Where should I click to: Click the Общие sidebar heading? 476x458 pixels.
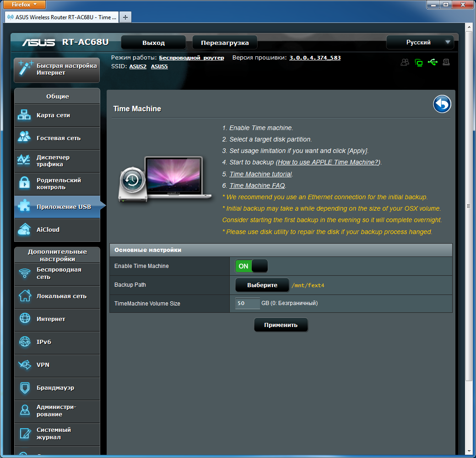tap(57, 96)
